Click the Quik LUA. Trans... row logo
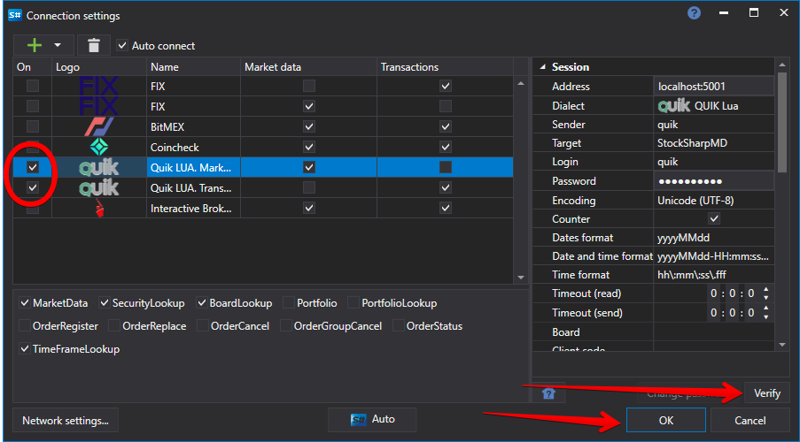 point(99,188)
